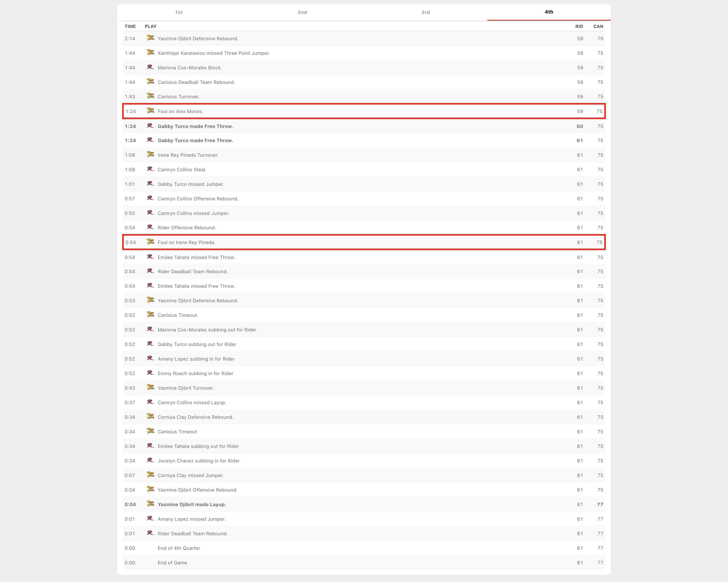Click Canisius logo beside Foul on Alex Moses

click(150, 111)
